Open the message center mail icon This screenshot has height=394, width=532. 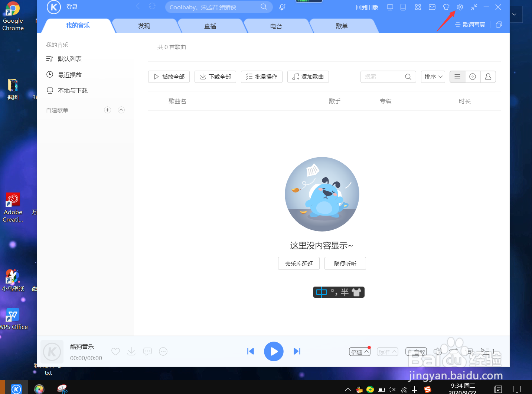pos(432,7)
